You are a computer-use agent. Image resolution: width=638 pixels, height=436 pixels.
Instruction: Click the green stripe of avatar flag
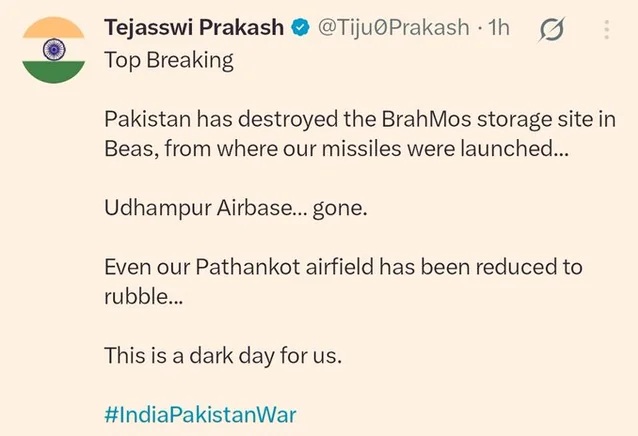[54, 72]
